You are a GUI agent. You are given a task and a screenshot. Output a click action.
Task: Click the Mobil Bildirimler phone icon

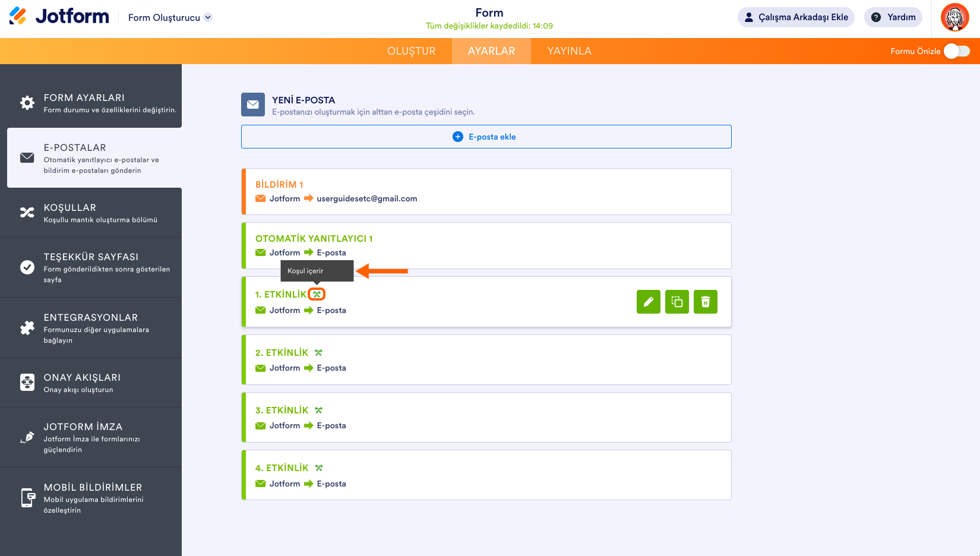click(28, 498)
